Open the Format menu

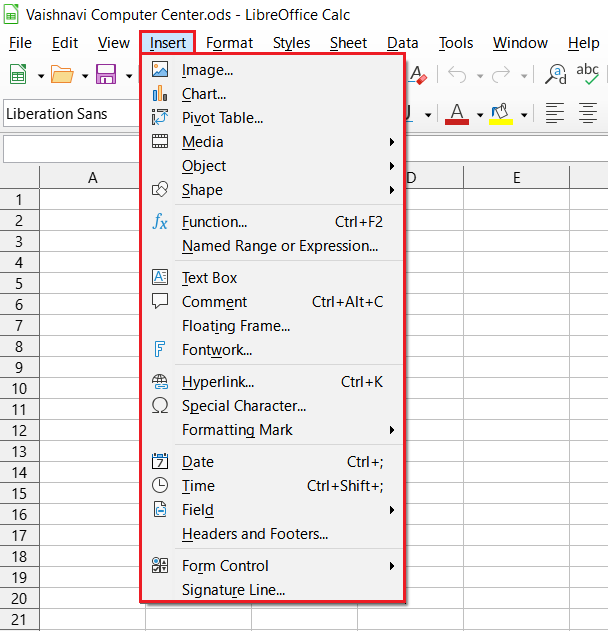[229, 43]
